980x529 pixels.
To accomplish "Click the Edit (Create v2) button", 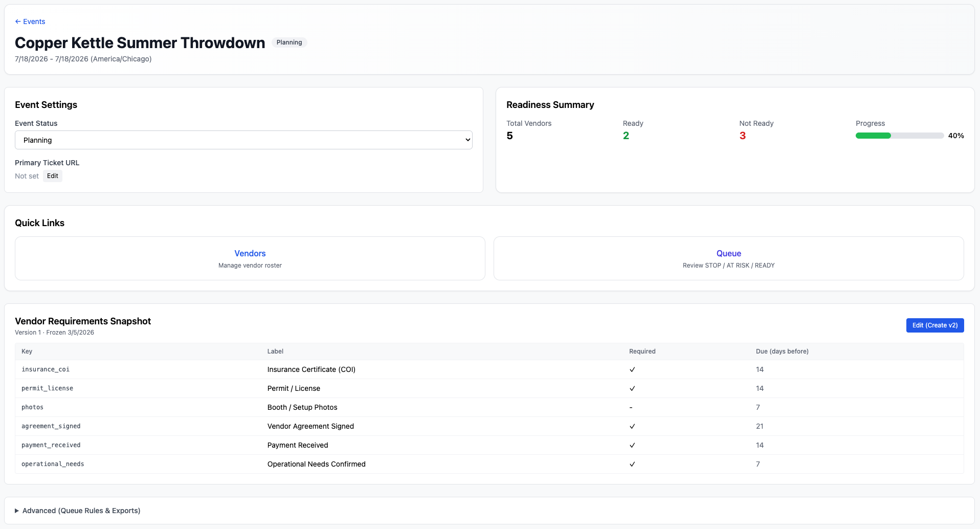I will pyautogui.click(x=934, y=325).
